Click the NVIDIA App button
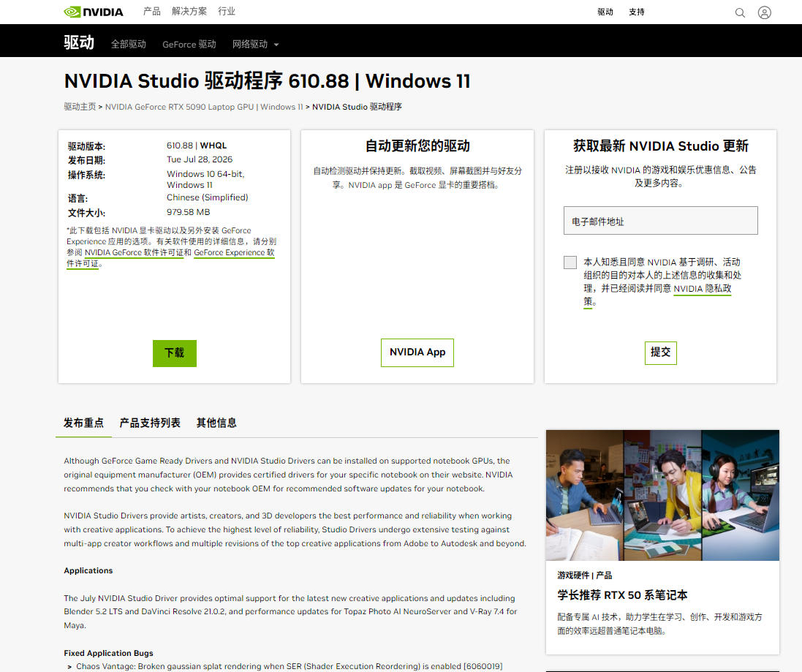The height and width of the screenshot is (672, 802). coord(417,352)
